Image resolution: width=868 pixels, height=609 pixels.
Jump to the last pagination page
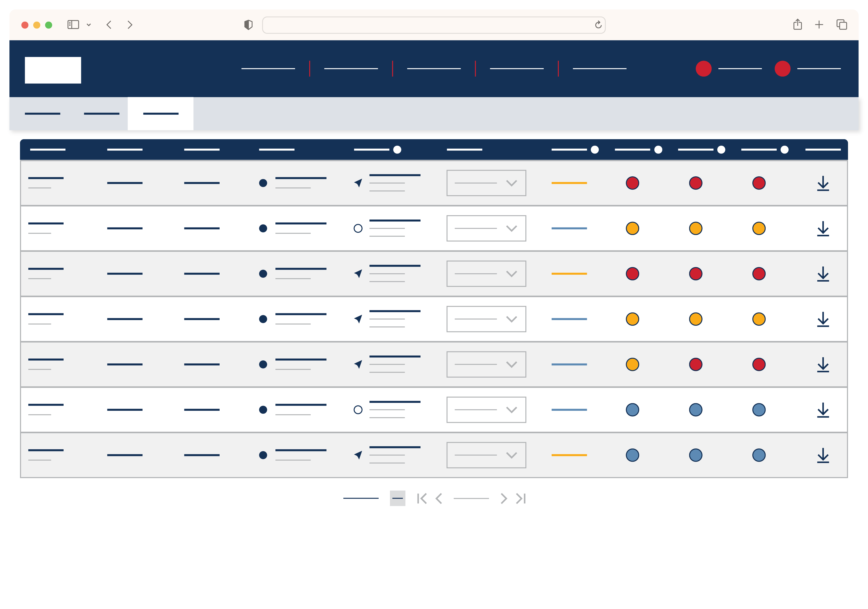(521, 499)
